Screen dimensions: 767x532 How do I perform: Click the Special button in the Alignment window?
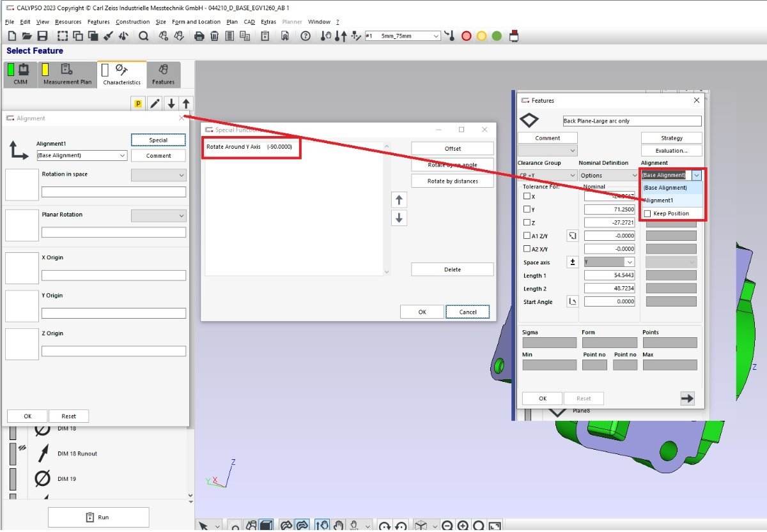click(159, 140)
